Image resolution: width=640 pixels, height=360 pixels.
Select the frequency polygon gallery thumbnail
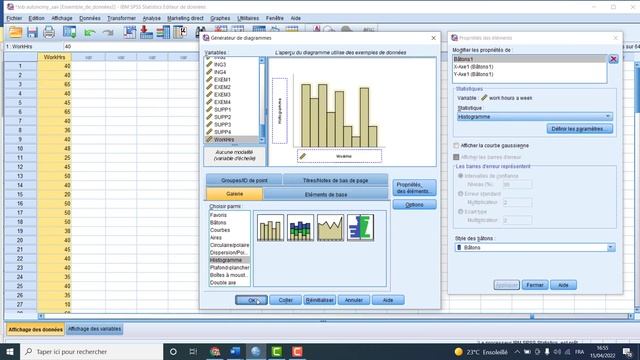tap(330, 227)
